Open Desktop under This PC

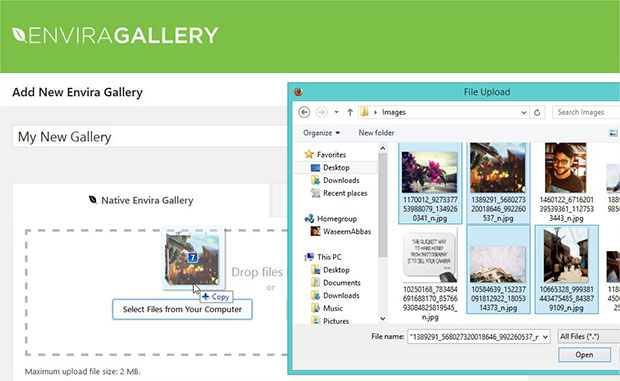coord(330,270)
